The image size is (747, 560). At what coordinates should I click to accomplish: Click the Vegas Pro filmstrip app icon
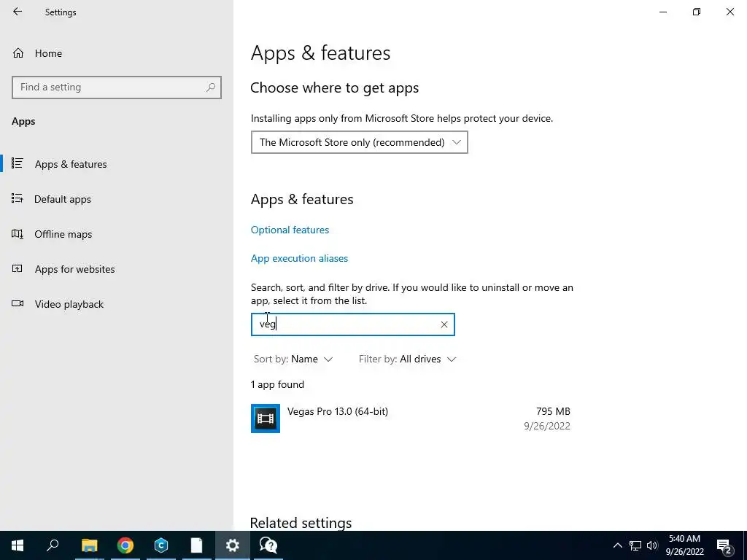click(x=266, y=418)
